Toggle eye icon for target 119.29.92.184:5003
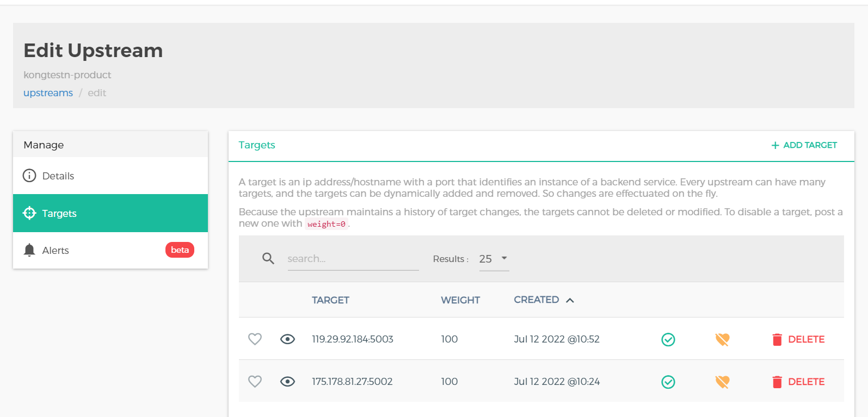This screenshot has width=868, height=417. (287, 339)
